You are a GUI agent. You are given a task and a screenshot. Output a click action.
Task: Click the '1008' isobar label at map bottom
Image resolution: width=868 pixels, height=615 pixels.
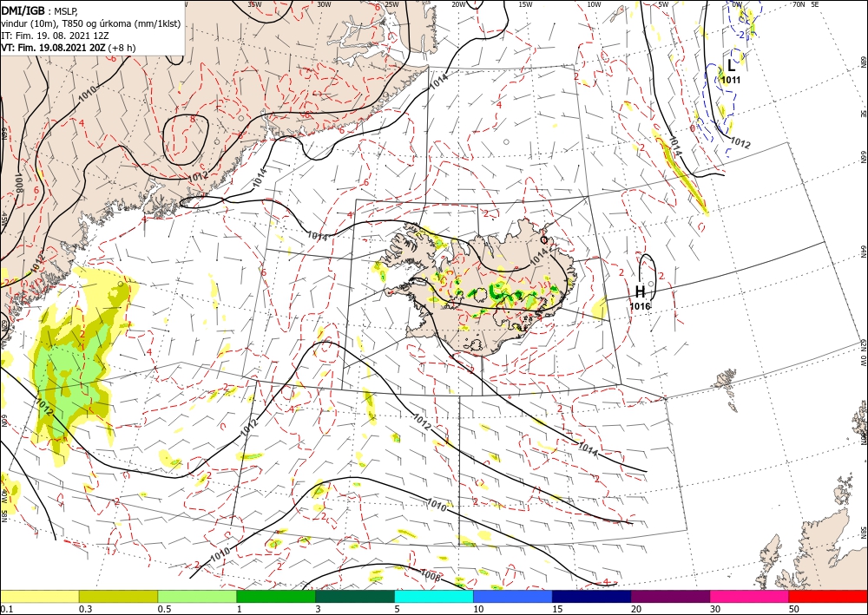click(431, 576)
